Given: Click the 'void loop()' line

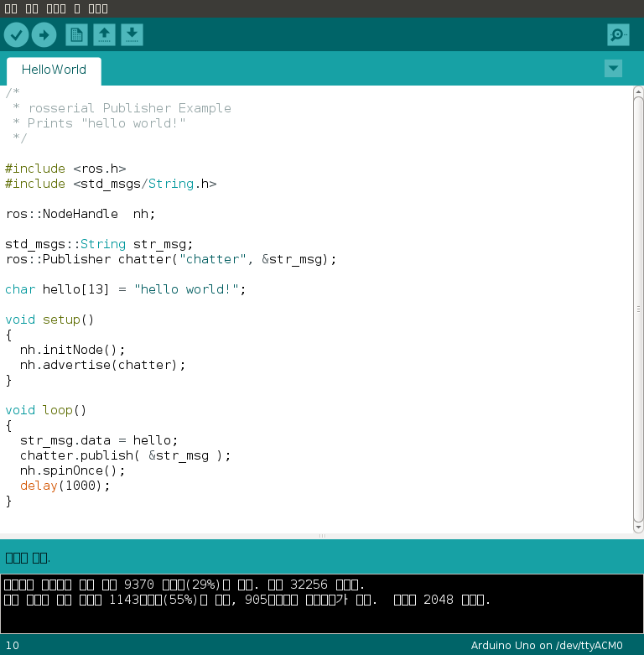Looking at the screenshot, I should (46, 411).
